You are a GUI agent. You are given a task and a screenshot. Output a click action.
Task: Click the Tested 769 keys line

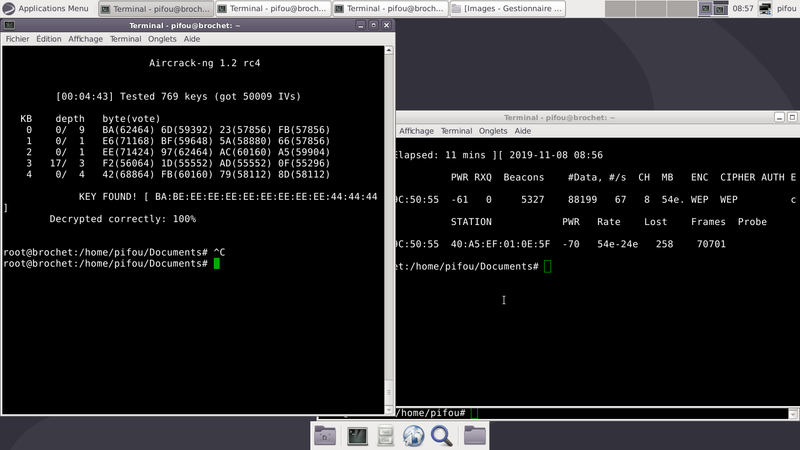coord(178,96)
